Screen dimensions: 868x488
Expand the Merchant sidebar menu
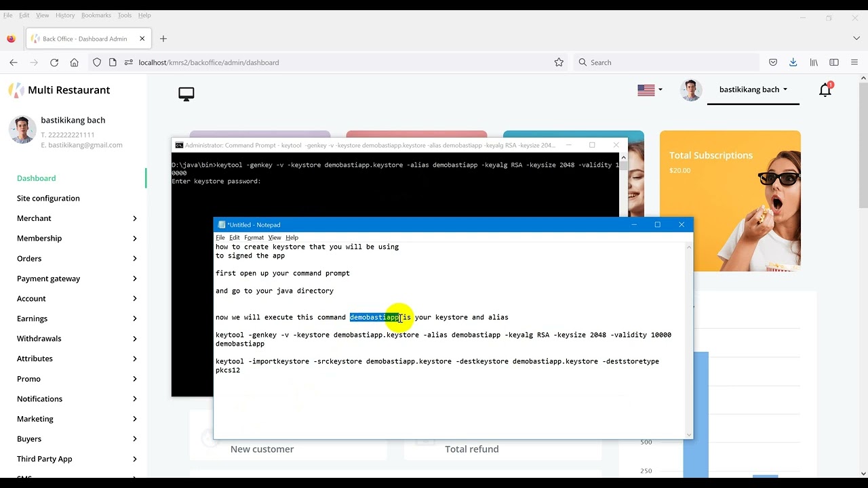pos(77,218)
